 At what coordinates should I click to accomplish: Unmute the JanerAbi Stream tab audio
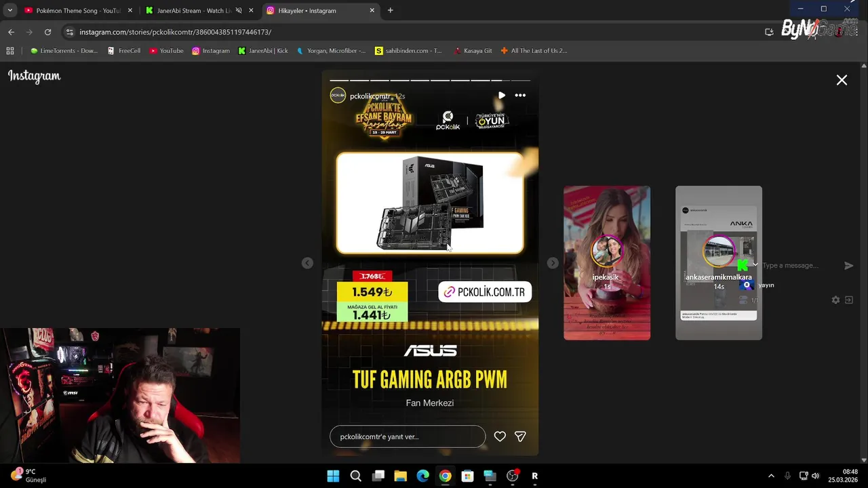(239, 10)
